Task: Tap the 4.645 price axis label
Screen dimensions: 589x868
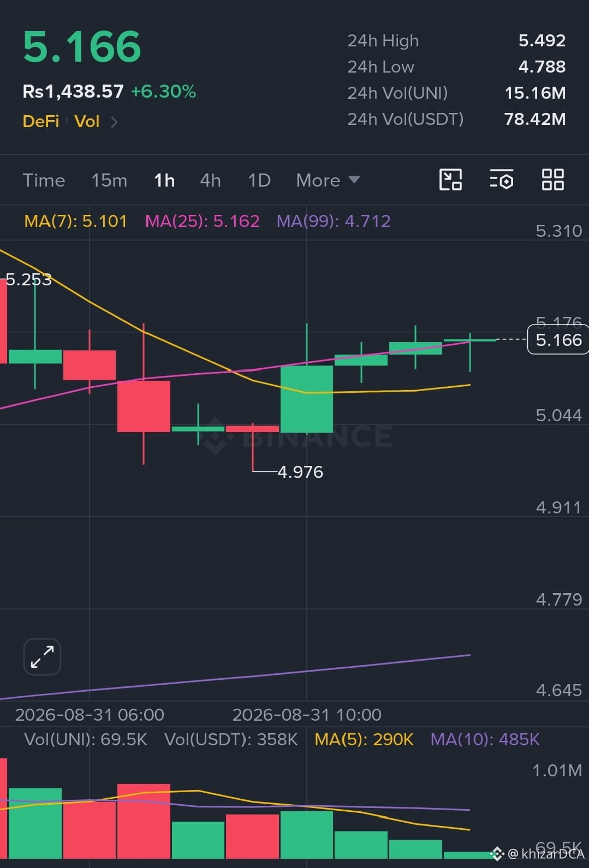Action: pos(558,690)
